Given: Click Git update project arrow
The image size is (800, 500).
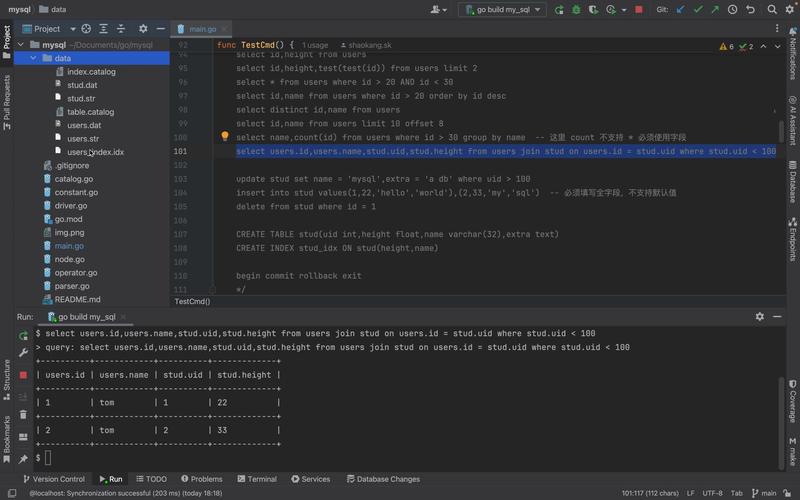Looking at the screenshot, I should coord(681,9).
